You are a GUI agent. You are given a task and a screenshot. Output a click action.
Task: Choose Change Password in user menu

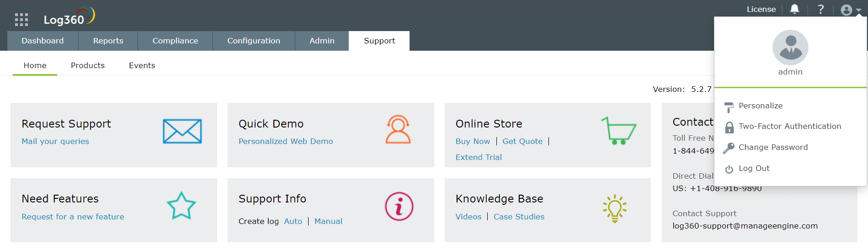[773, 147]
